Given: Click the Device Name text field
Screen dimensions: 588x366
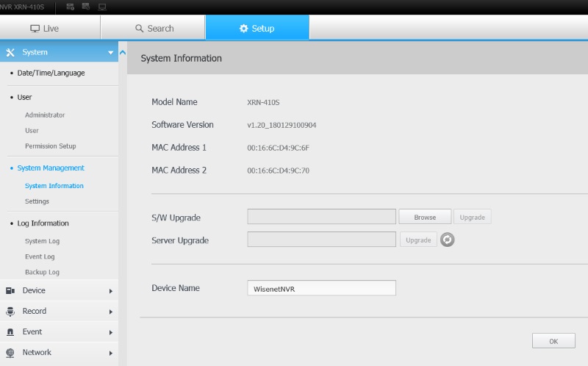Looking at the screenshot, I should click(x=321, y=288).
